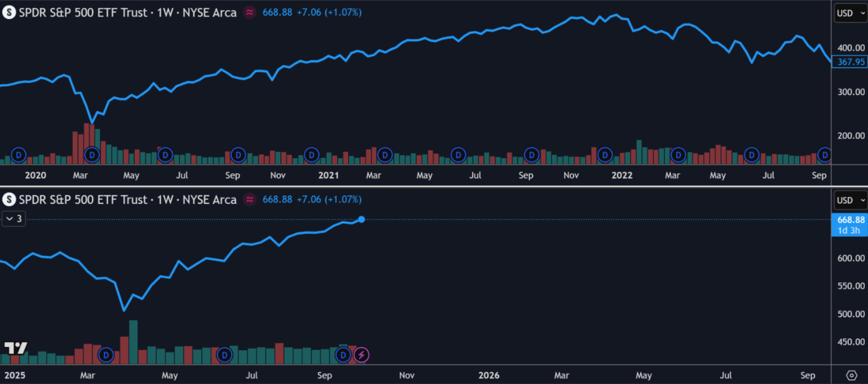Image resolution: width=868 pixels, height=384 pixels.
Task: Open the September 2021 dividend marker
Action: pos(532,154)
